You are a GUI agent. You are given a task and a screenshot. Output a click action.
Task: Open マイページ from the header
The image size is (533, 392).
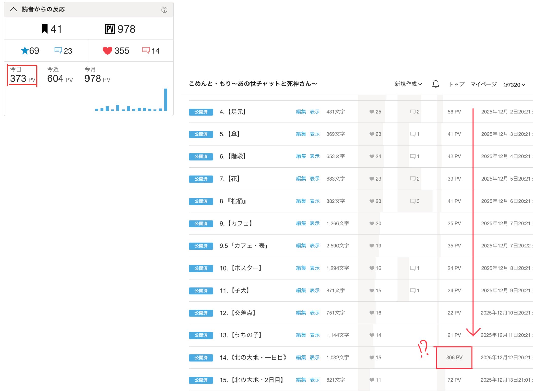click(x=483, y=84)
